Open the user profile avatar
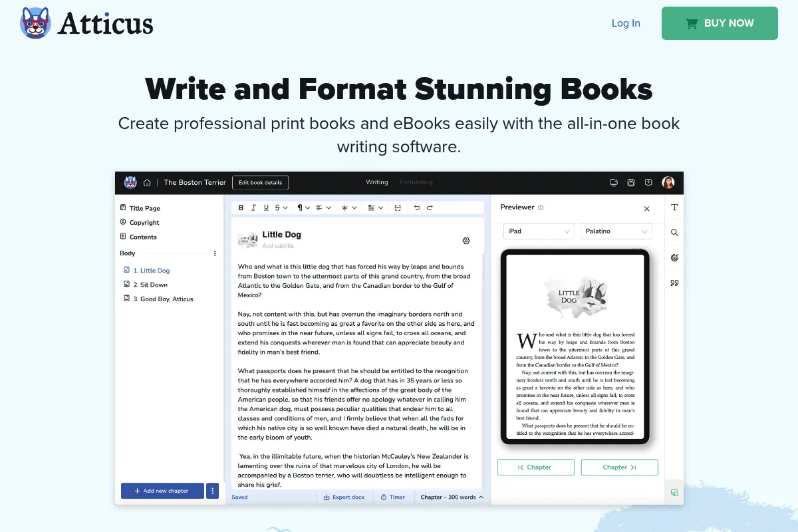 pyautogui.click(x=668, y=182)
